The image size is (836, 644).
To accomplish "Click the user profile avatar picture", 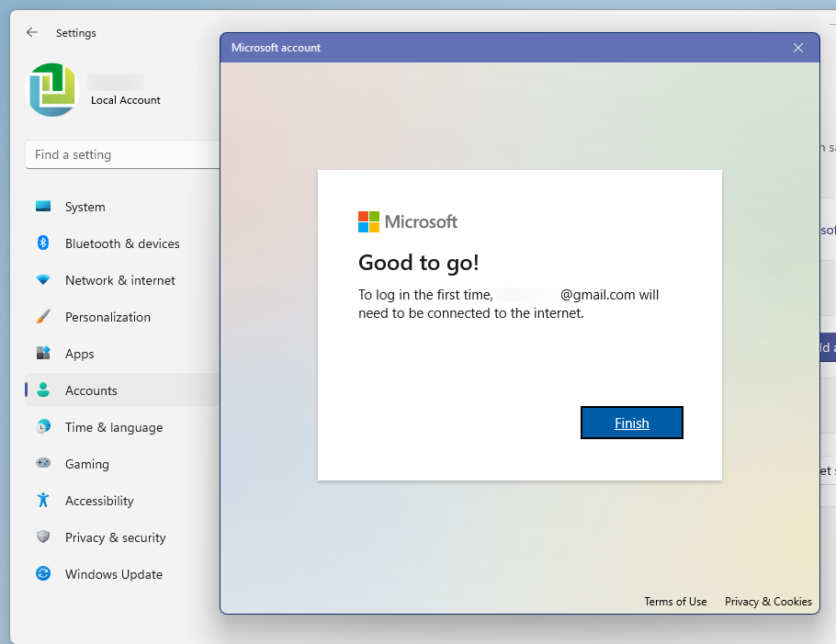I will pos(52,89).
